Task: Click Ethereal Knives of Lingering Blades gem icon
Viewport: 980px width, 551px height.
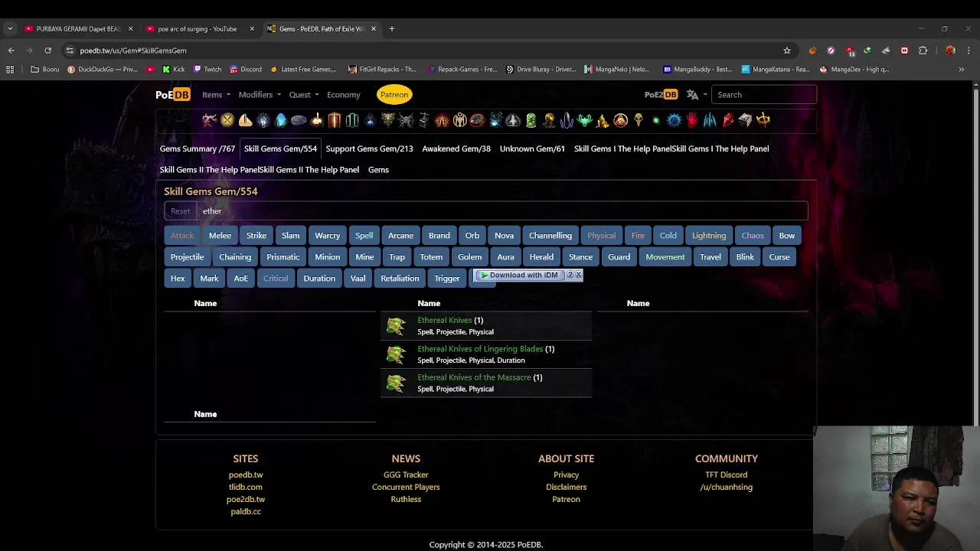Action: coord(396,354)
